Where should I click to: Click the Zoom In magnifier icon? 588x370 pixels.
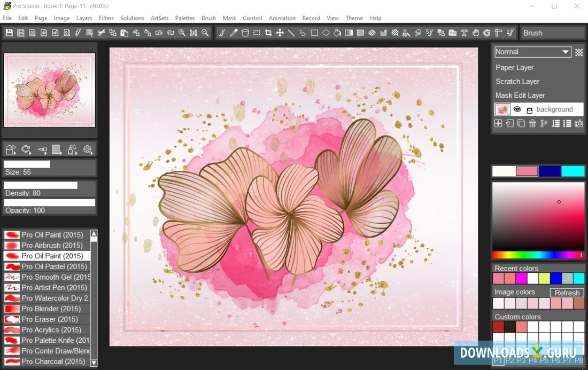click(182, 33)
